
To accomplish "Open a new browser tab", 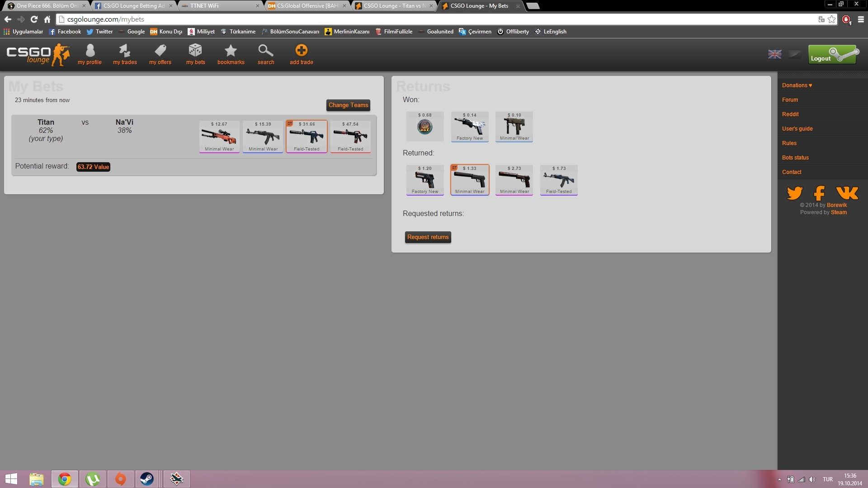I will [533, 6].
